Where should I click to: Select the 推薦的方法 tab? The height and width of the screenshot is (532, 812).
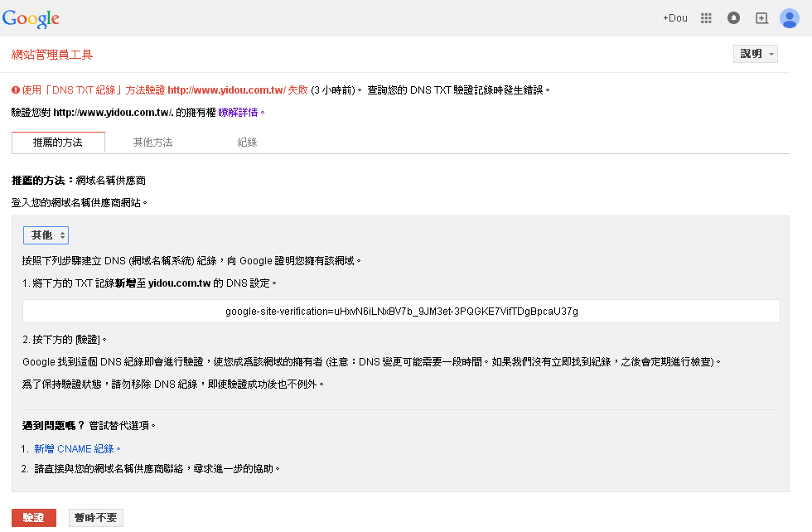click(58, 143)
